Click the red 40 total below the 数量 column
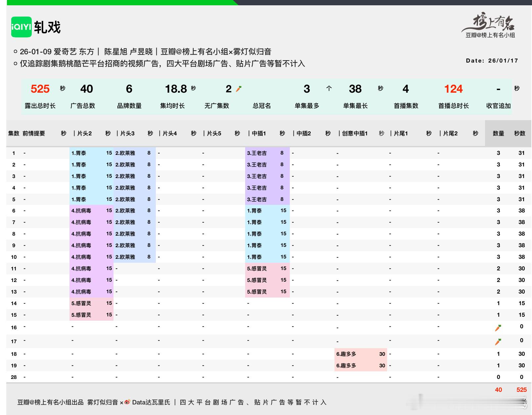Screen dimensions: 532x415 [x=498, y=390]
